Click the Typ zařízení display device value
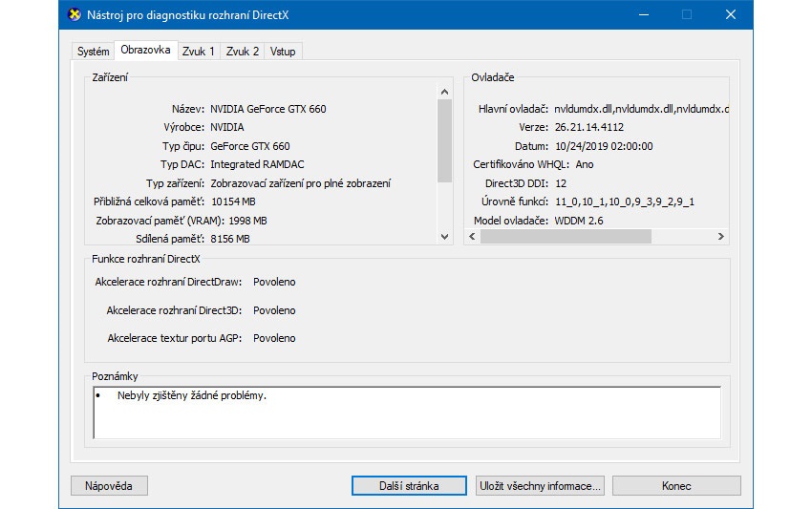The image size is (812, 509). [x=300, y=183]
